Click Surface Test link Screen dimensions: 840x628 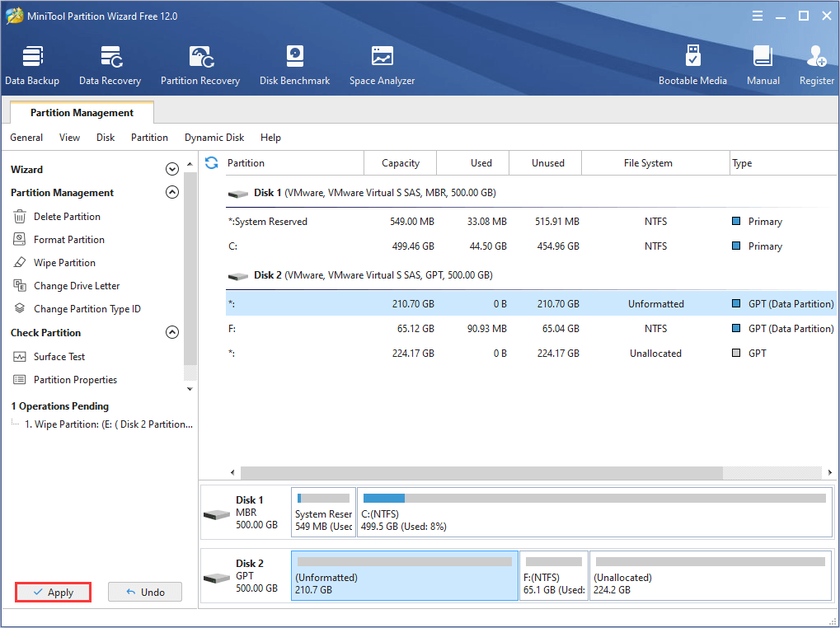59,356
